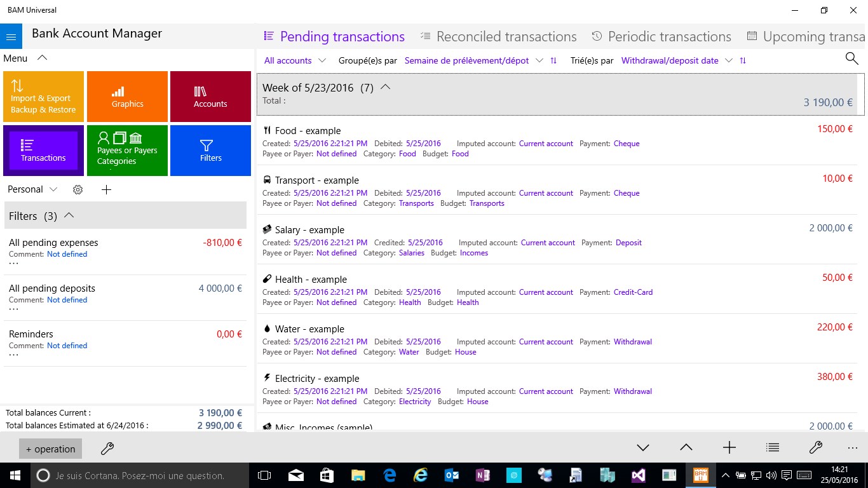Image resolution: width=868 pixels, height=488 pixels.
Task: Open Task View on taskbar
Action: [x=264, y=475]
